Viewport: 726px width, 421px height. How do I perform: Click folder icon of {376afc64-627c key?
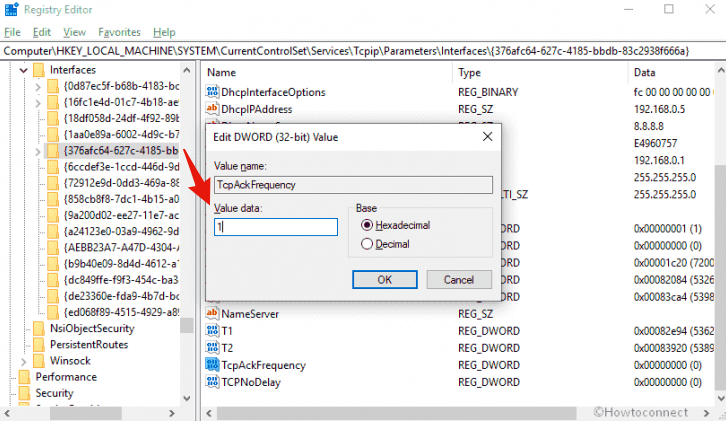pos(53,151)
